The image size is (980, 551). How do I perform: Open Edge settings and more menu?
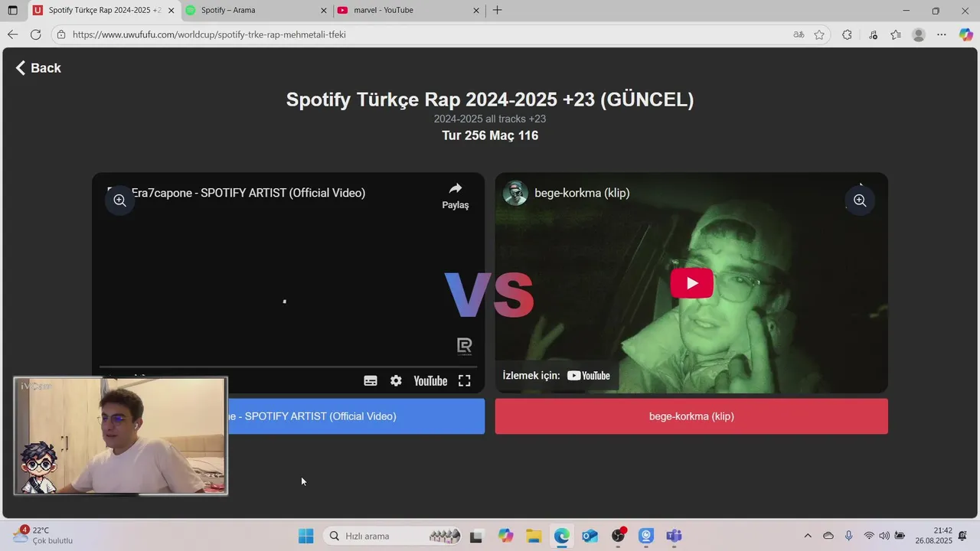(x=942, y=34)
